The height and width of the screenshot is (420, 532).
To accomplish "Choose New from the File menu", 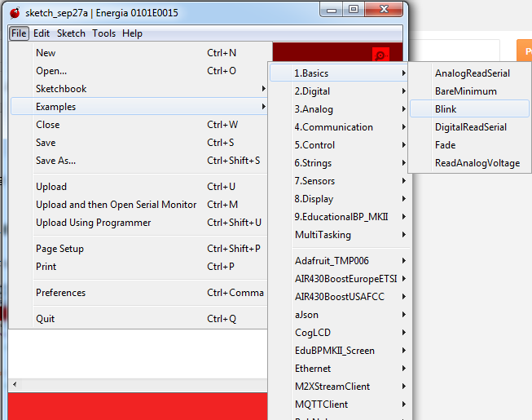I will [139, 53].
